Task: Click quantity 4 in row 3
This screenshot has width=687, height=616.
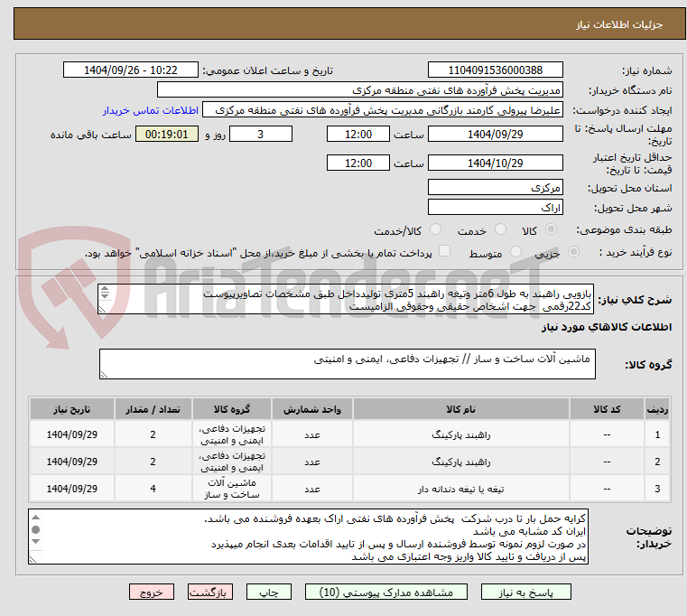Action: 153,489
